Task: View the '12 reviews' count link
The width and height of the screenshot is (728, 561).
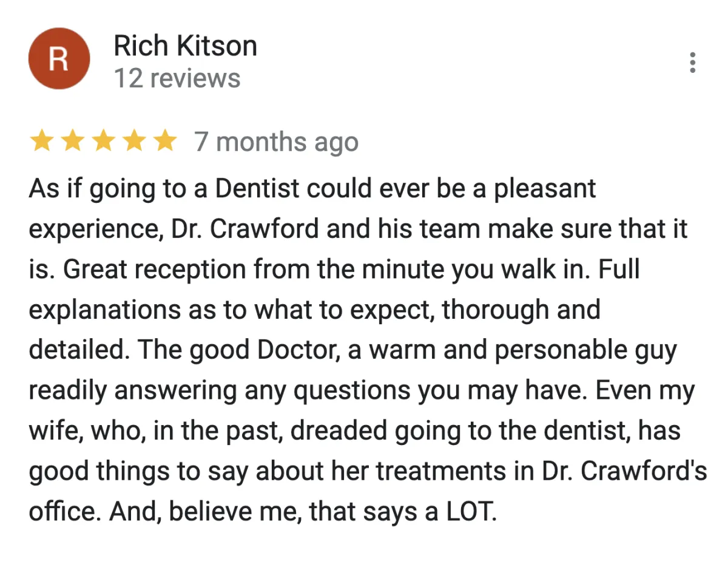Action: click(x=177, y=78)
